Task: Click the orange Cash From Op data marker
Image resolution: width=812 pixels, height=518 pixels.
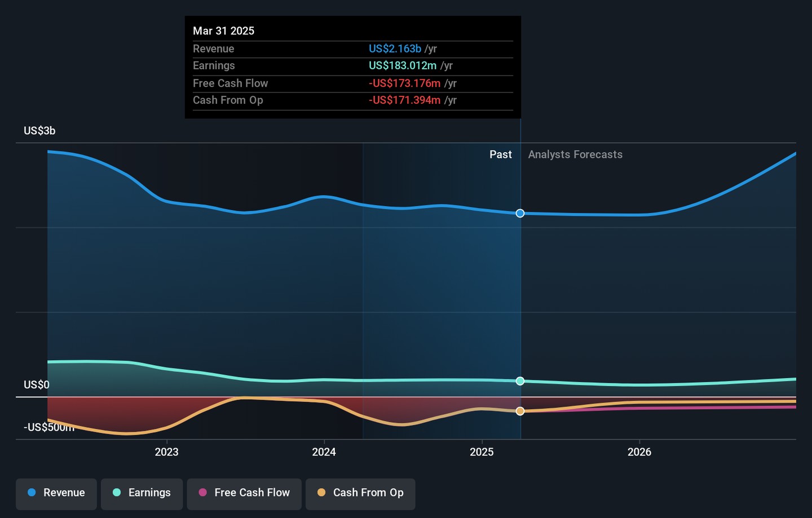Action: [520, 411]
